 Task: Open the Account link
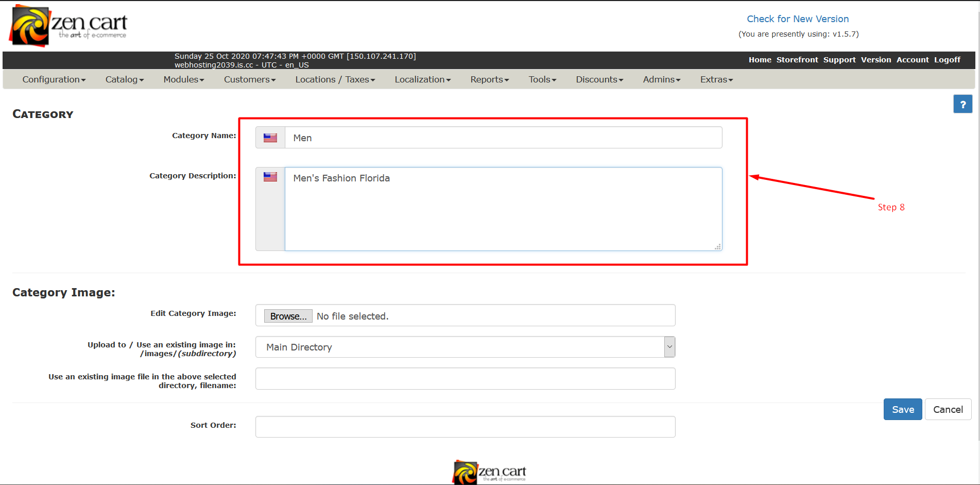[x=913, y=60]
